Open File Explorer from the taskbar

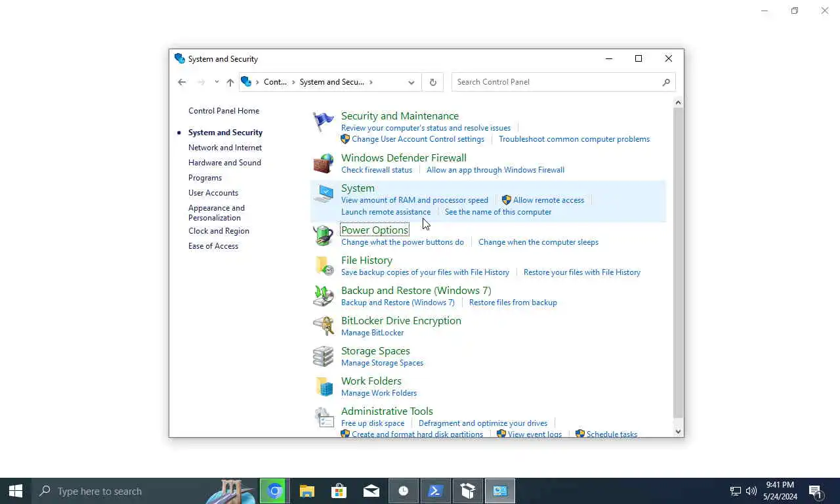click(x=306, y=491)
